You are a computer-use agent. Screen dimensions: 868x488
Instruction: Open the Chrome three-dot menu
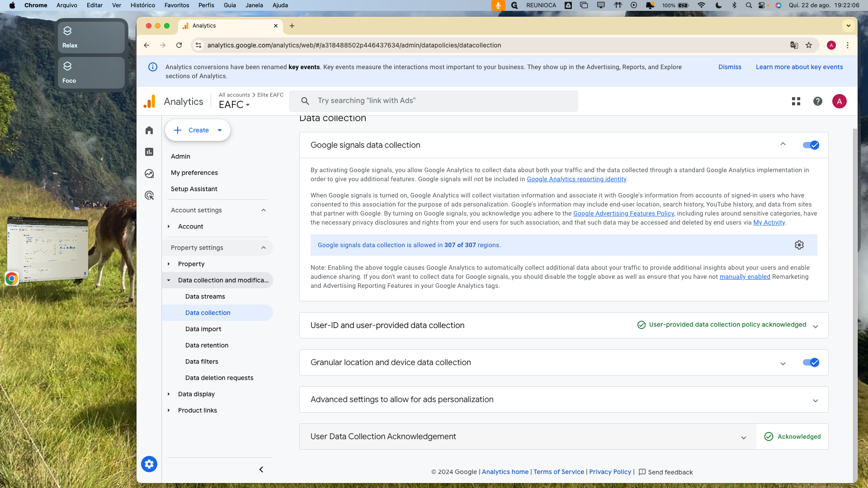click(848, 45)
